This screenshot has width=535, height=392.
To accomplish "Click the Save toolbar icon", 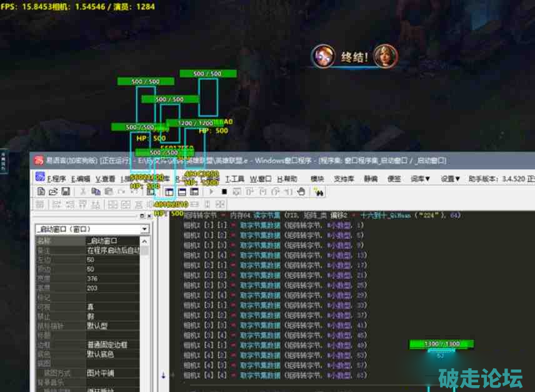I will tap(64, 192).
